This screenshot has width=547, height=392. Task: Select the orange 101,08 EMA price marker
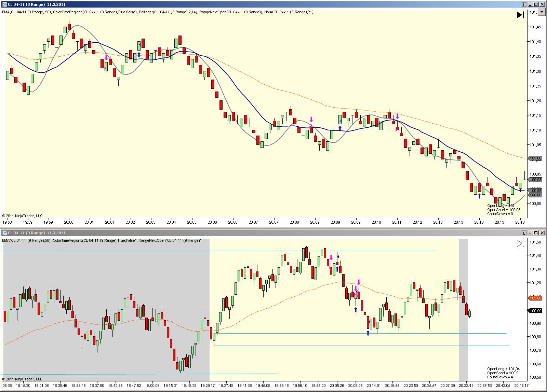pos(535,298)
